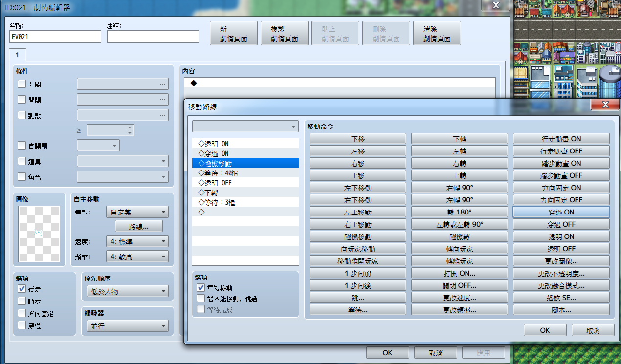
Task: Click the 複製劇情頁面 button
Action: pyautogui.click(x=285, y=33)
